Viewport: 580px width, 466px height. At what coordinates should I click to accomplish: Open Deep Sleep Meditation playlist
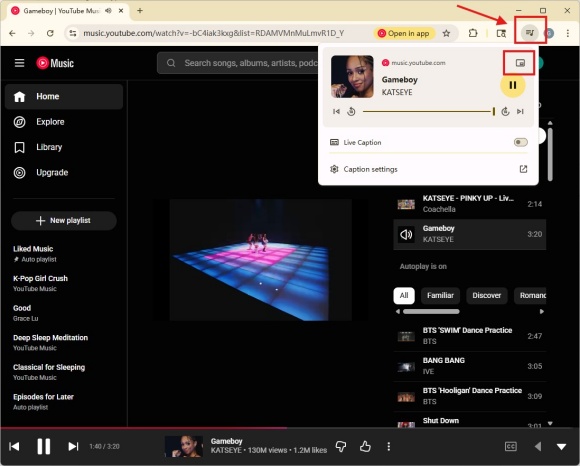click(x=64, y=342)
